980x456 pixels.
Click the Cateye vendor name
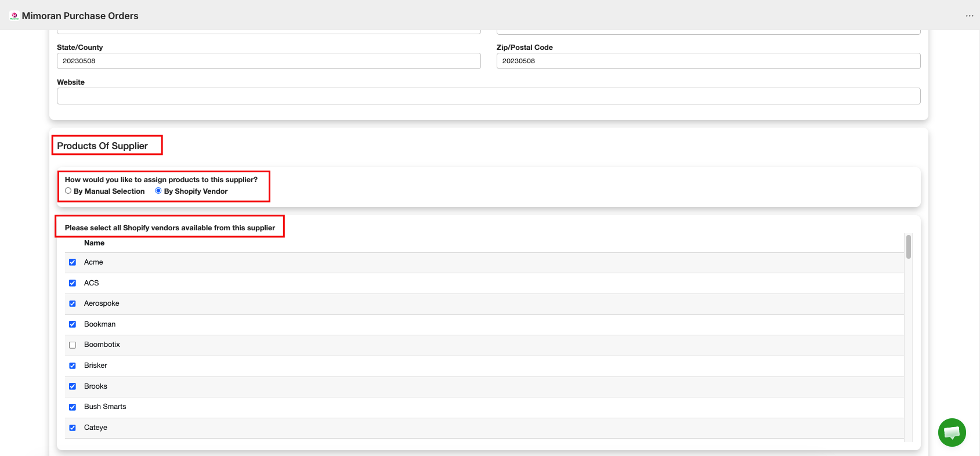pos(96,428)
